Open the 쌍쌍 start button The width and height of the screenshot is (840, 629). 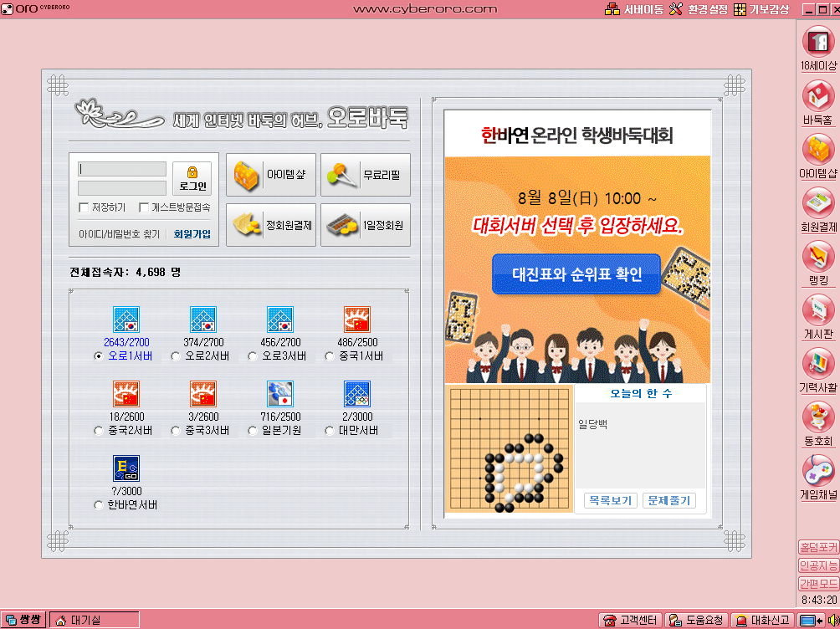(x=23, y=620)
